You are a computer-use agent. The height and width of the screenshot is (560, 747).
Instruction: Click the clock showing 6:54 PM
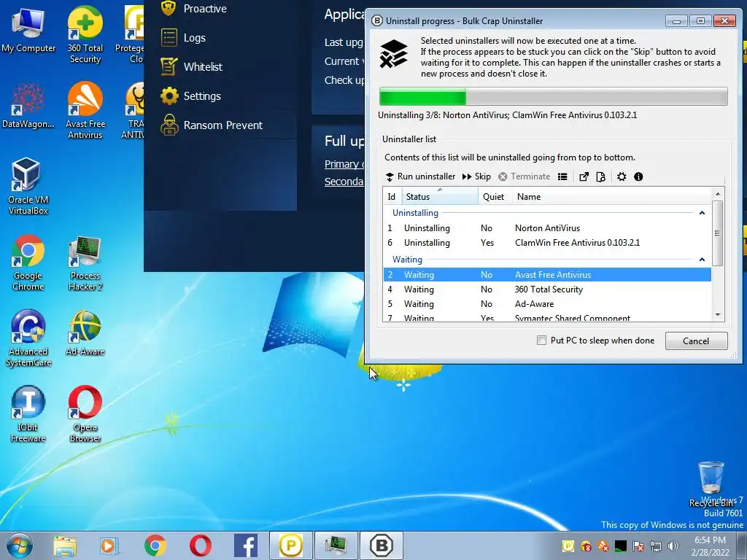click(711, 546)
